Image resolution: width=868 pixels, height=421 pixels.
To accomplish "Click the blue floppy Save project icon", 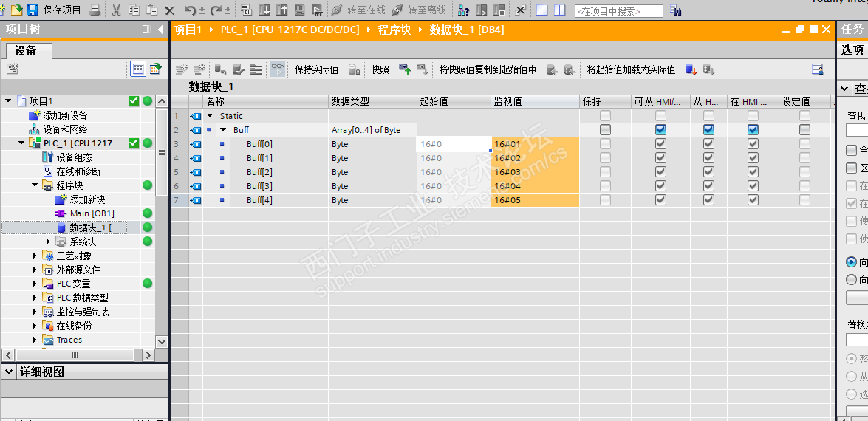I will click(x=33, y=10).
